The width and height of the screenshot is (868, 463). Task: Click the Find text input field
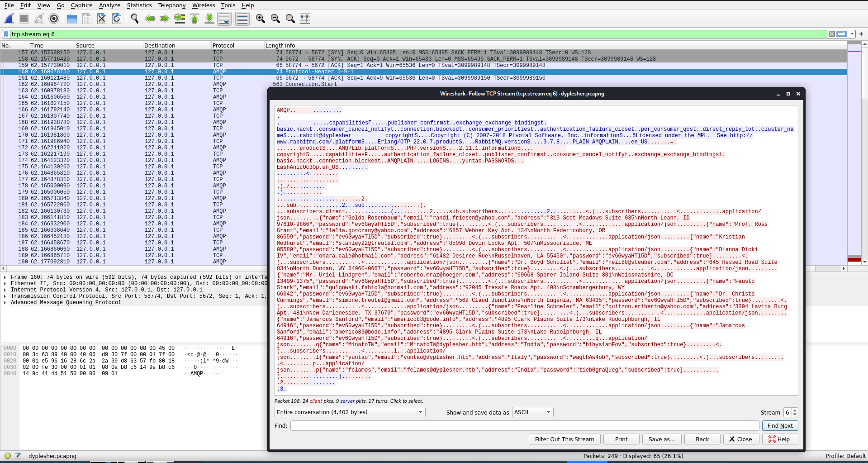click(524, 426)
